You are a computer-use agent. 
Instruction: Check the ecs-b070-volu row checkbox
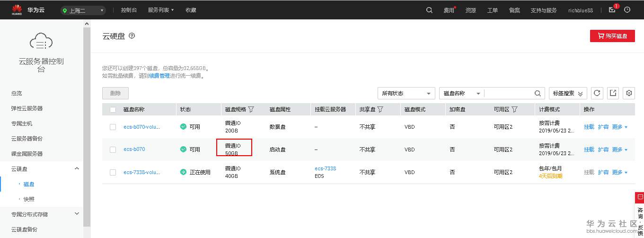pos(113,127)
